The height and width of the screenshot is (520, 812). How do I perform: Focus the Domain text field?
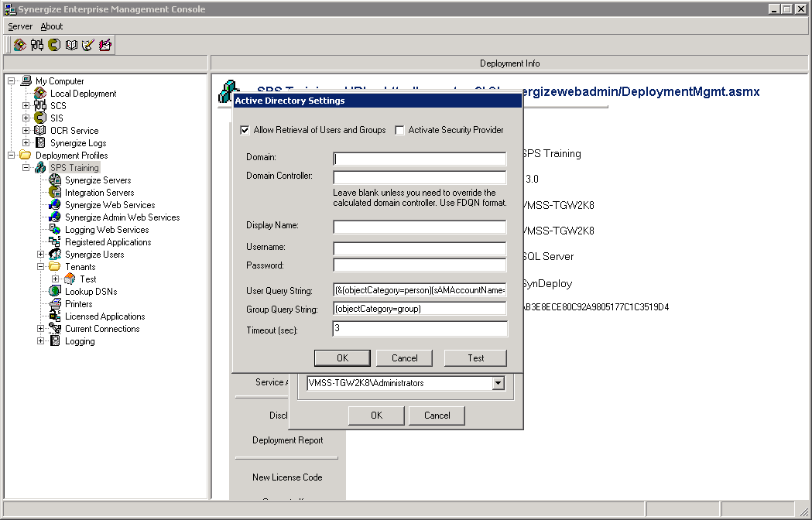[420, 159]
